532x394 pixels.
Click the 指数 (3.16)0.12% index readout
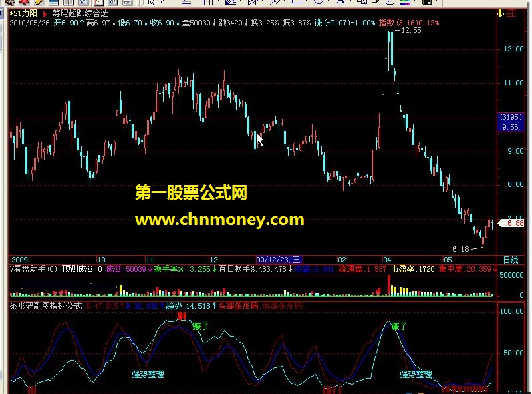[409, 23]
